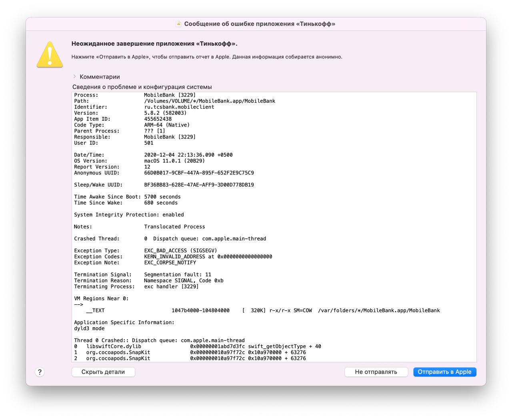Image resolution: width=512 pixels, height=420 pixels.
Task: Click the libswiftCore.dylib stack frame
Action: coord(198,347)
